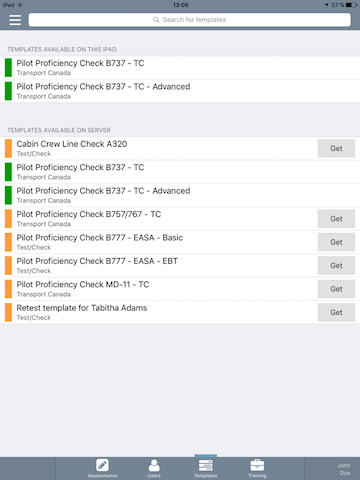The height and width of the screenshot is (480, 360).
Task: Tap the battery indicator in status bar
Action: pos(351,5)
